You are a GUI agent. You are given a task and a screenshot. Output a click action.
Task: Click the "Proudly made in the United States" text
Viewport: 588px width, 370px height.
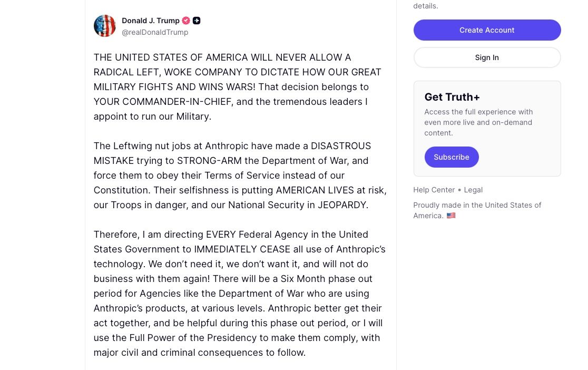(x=477, y=206)
